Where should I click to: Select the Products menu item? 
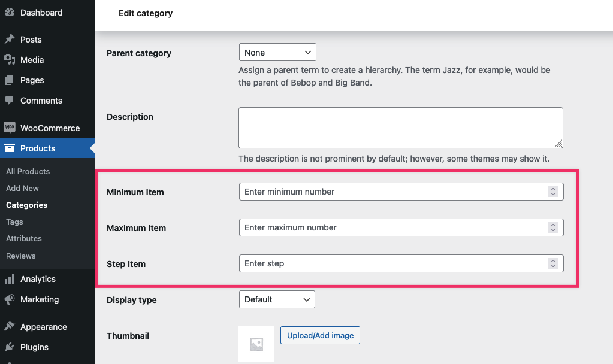(x=47, y=148)
